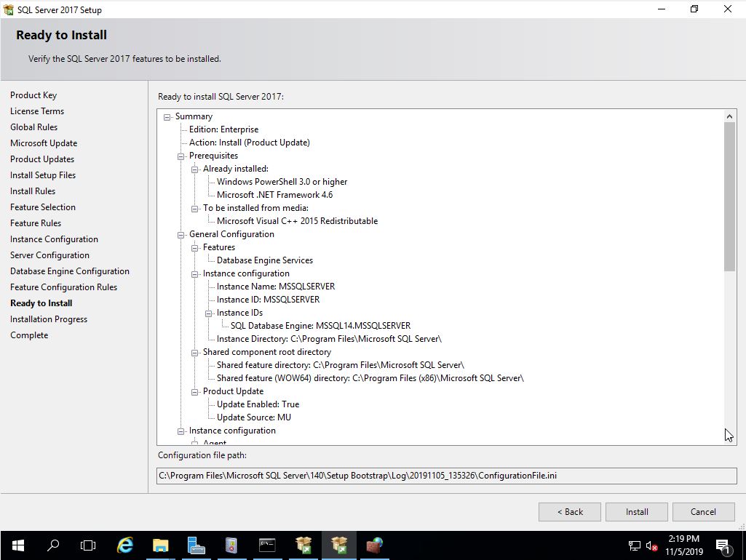Open the Windows Start menu
Screen dimensions: 746x560
coord(17,545)
